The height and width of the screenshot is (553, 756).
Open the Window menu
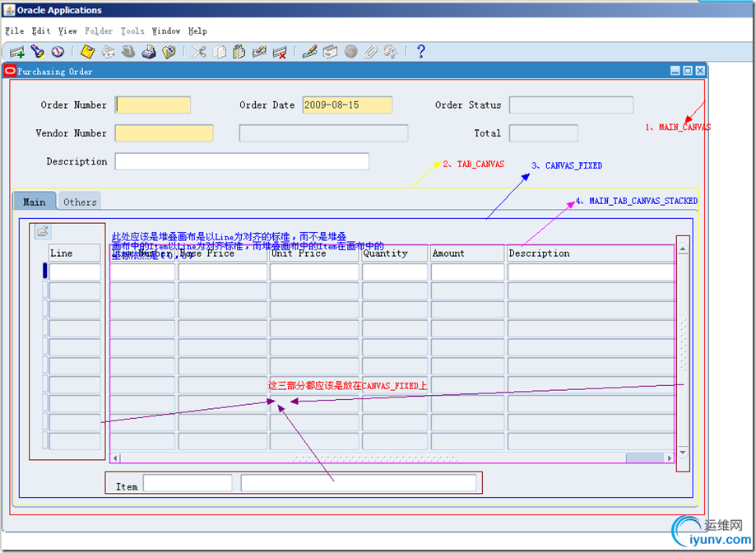[166, 30]
